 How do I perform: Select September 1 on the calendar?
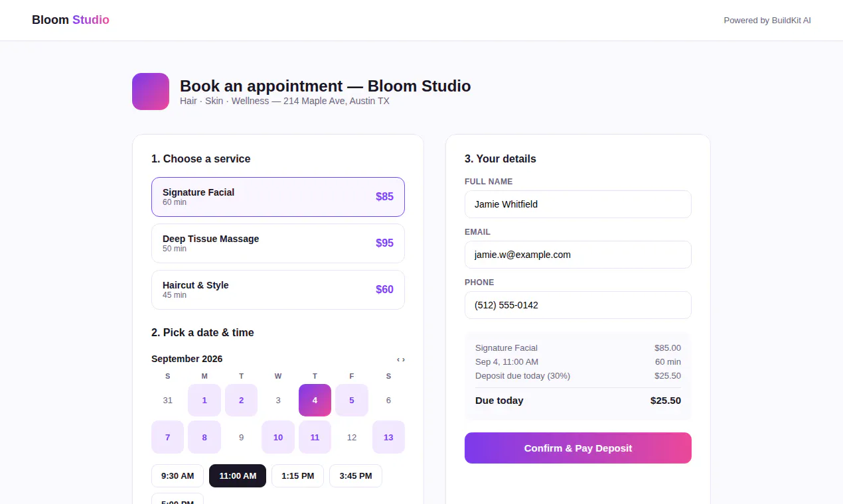tap(204, 401)
